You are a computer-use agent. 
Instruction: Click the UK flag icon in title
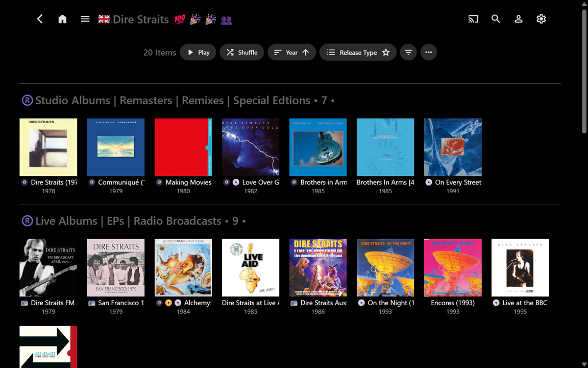pos(104,19)
